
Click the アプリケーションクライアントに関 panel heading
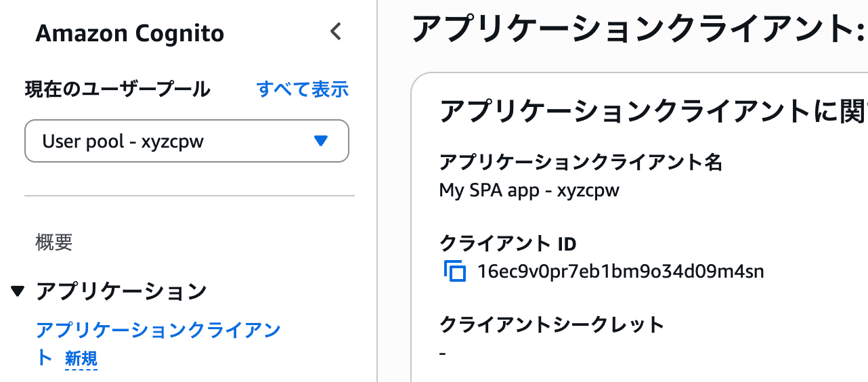click(653, 111)
